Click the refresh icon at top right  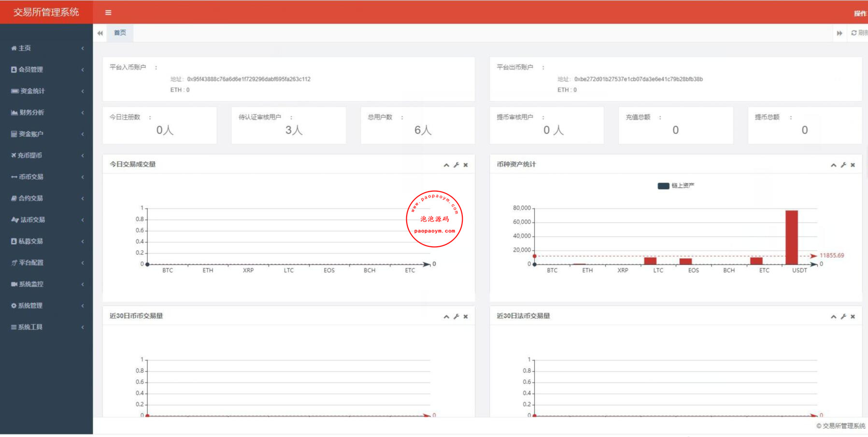[854, 33]
